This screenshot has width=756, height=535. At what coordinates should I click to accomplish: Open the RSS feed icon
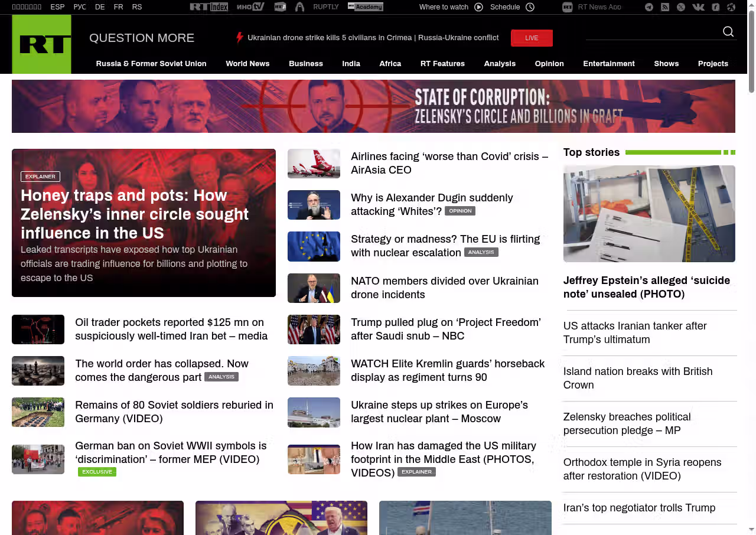tap(665, 7)
